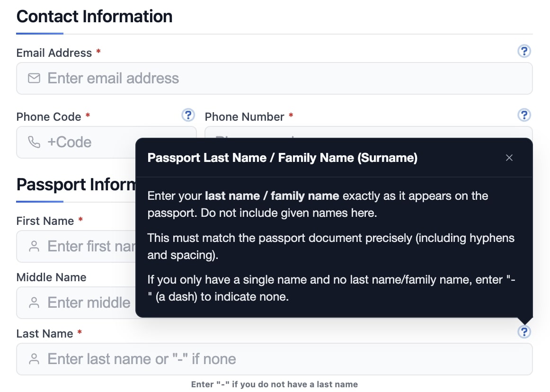Click the envelope icon in the email field

click(x=34, y=78)
